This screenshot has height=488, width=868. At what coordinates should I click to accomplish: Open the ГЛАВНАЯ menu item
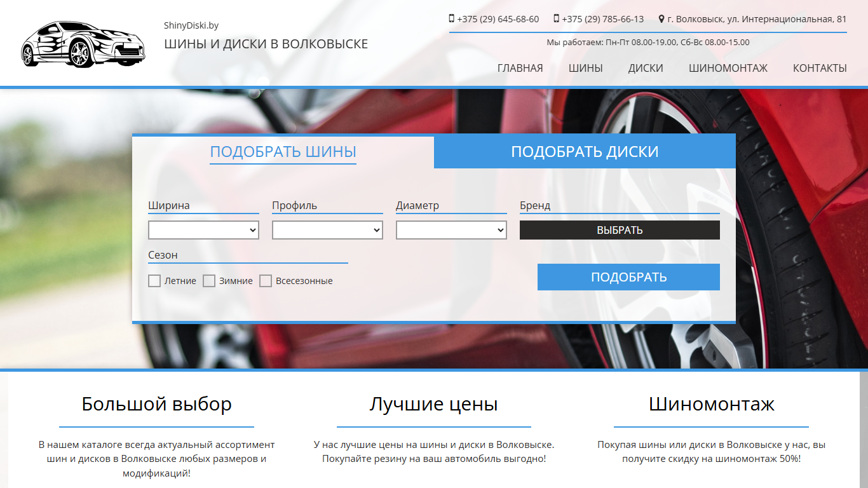tap(520, 68)
